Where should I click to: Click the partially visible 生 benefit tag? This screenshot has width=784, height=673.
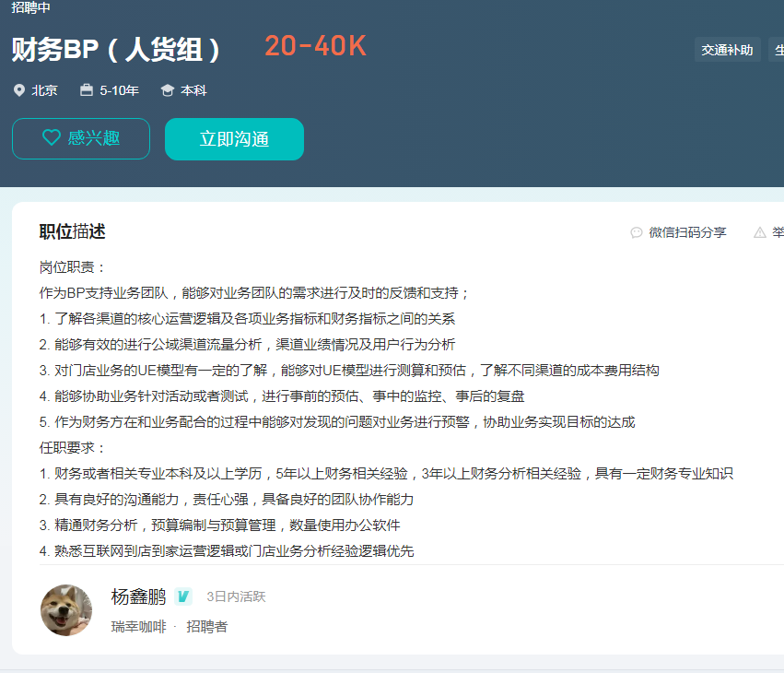click(x=777, y=50)
